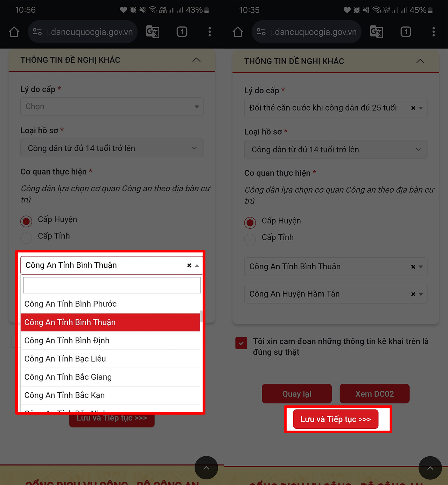Tap site settings icon in left address bar

tap(37, 32)
